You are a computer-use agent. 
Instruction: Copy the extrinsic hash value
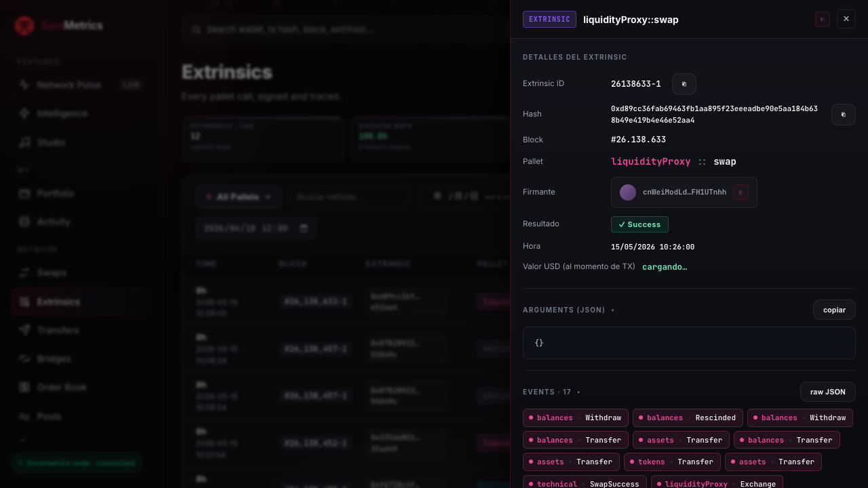coord(844,115)
